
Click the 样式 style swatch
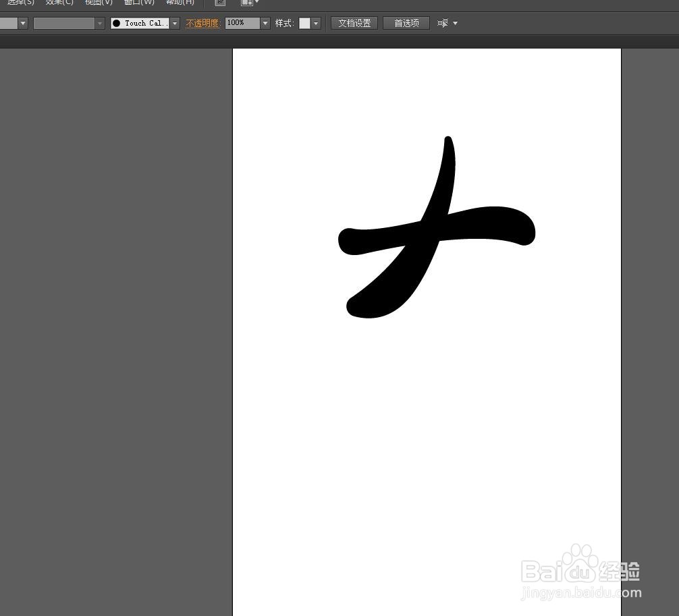point(305,24)
